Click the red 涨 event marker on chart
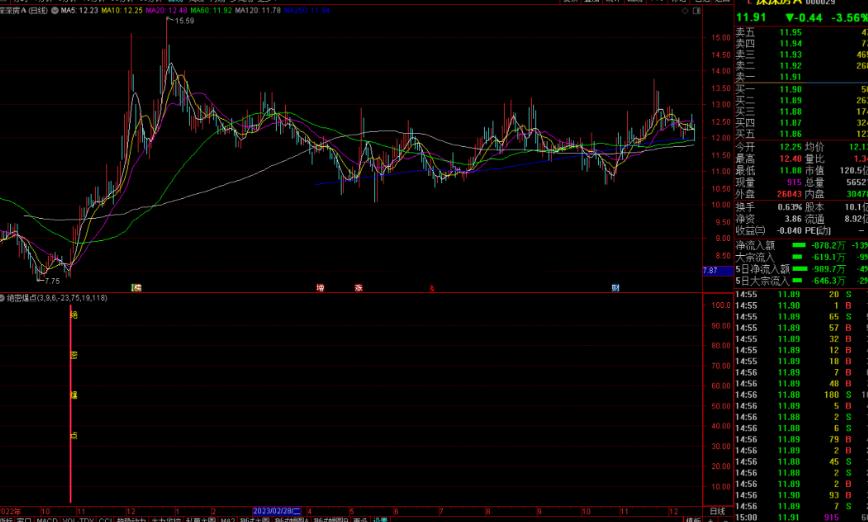 click(359, 288)
